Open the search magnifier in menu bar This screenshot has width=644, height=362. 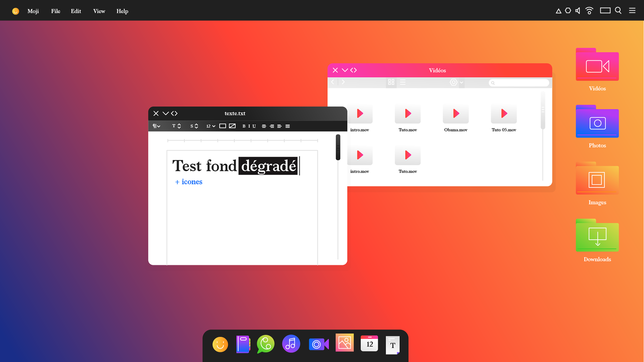[x=618, y=11]
